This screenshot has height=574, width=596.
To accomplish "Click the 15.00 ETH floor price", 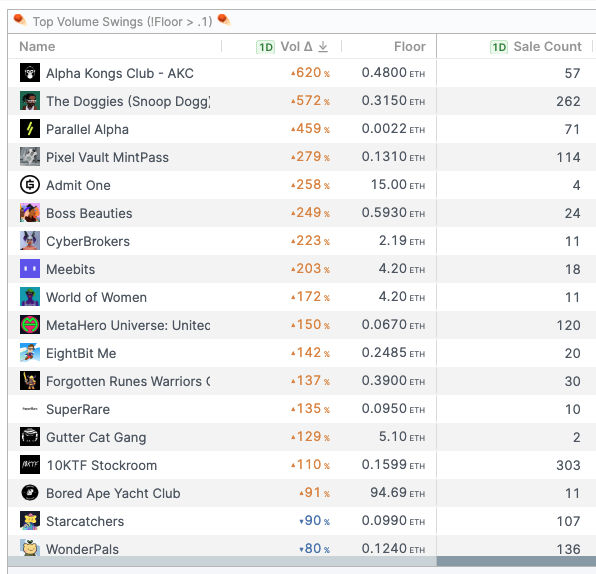I will tap(398, 185).
